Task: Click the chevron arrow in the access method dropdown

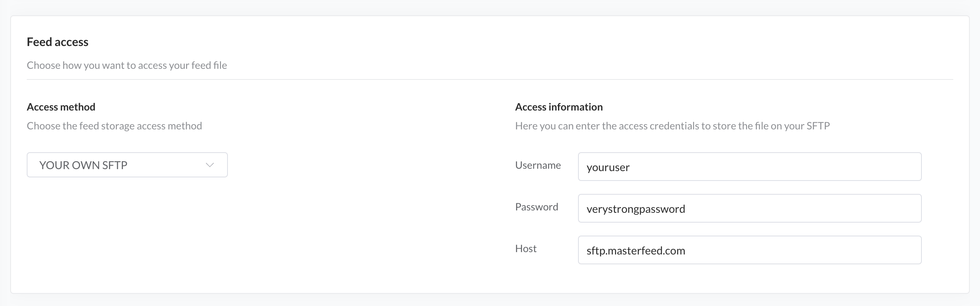Action: (x=210, y=165)
